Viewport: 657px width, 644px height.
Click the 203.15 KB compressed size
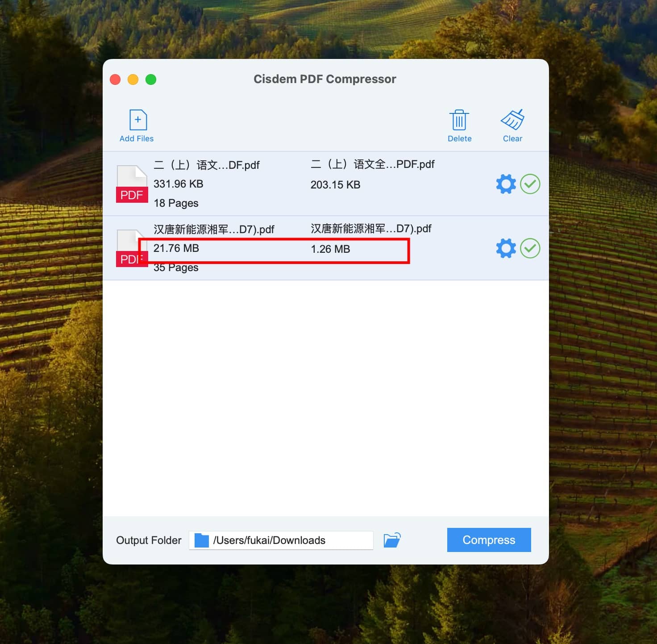(x=335, y=185)
